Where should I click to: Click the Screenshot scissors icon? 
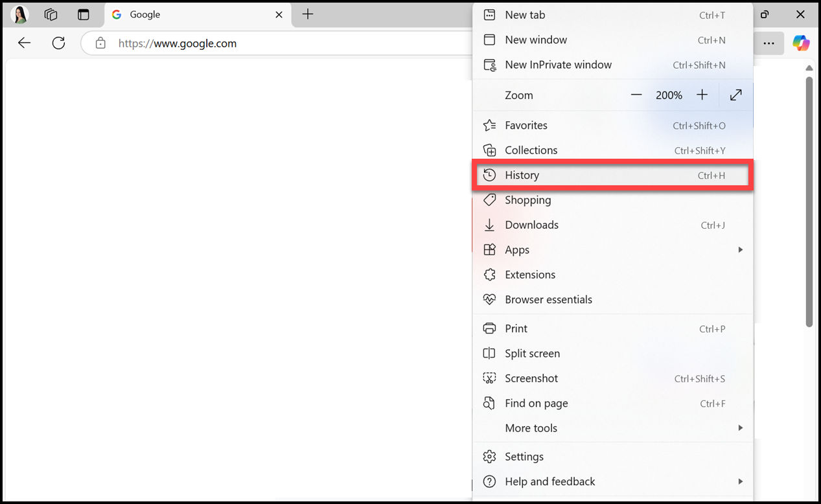(x=490, y=378)
